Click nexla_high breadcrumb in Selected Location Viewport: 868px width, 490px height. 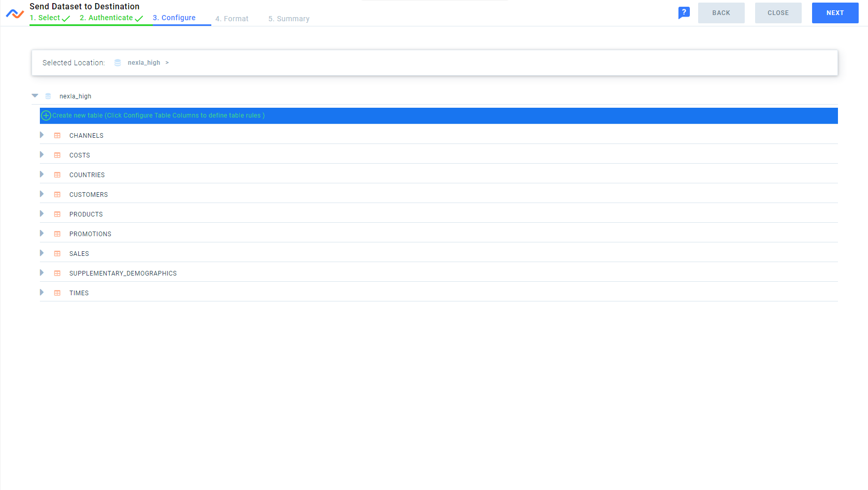pos(144,63)
